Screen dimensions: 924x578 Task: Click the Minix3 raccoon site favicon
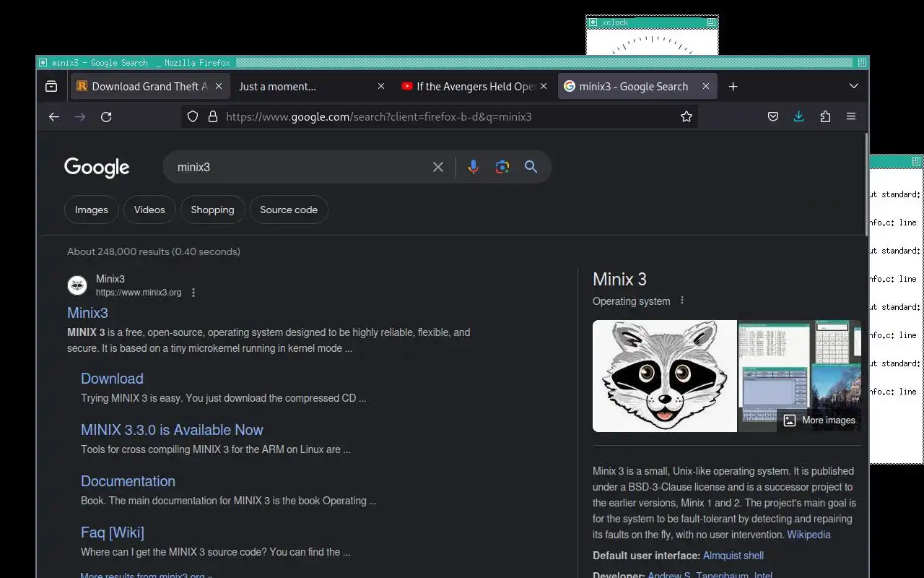click(x=77, y=285)
